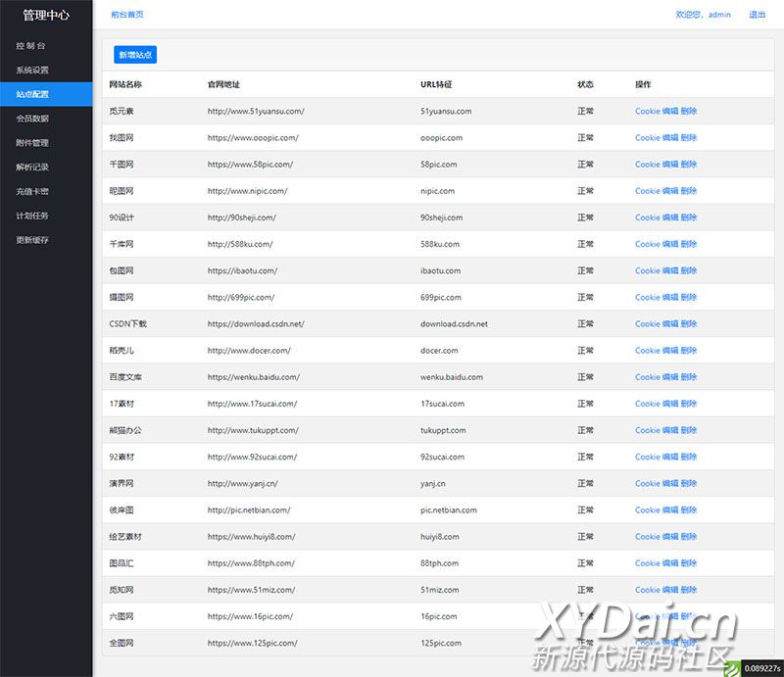
Task: Click 更新缓存 in the sidebar
Action: tap(32, 240)
